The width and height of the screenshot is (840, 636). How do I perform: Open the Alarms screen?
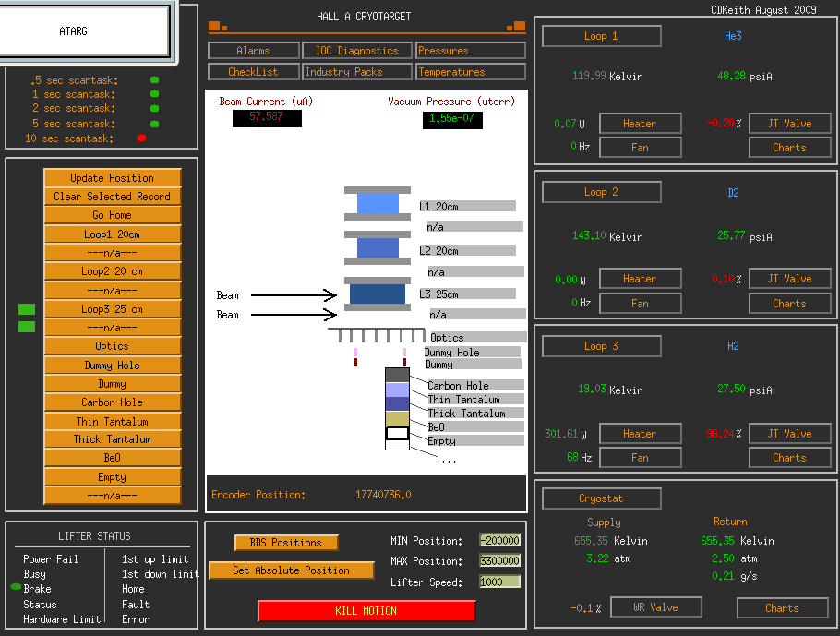[254, 51]
